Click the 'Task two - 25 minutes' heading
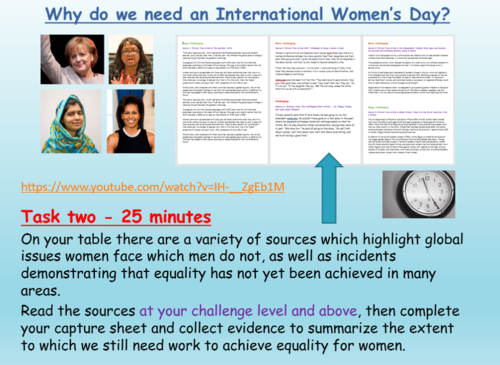The height and width of the screenshot is (365, 500). [116, 217]
